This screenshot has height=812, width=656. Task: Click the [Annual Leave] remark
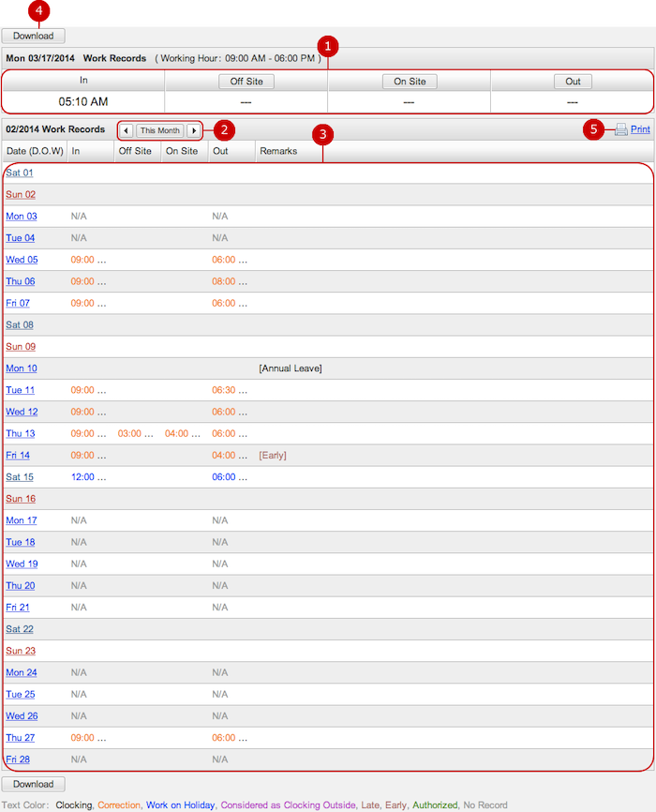point(291,368)
